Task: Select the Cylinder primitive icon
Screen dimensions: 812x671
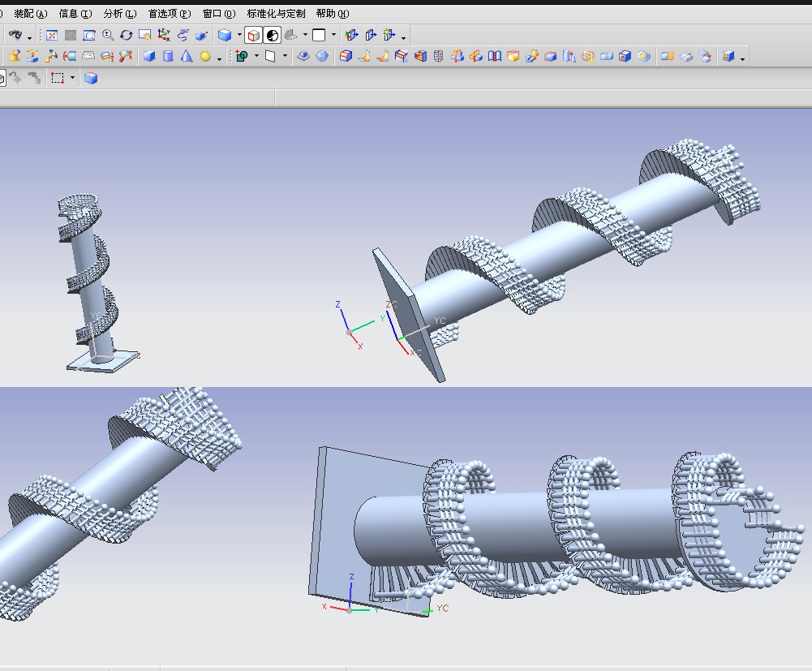Action: click(x=168, y=56)
